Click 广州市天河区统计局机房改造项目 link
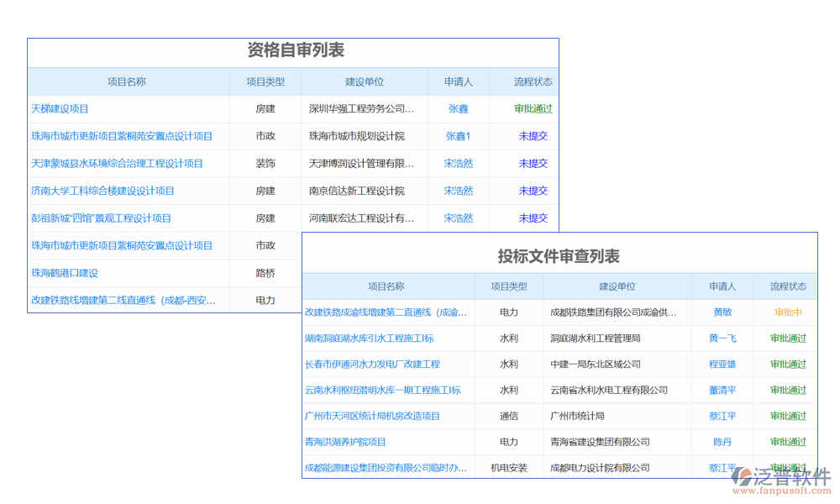Screen dimensions: 840x504 click(x=372, y=416)
